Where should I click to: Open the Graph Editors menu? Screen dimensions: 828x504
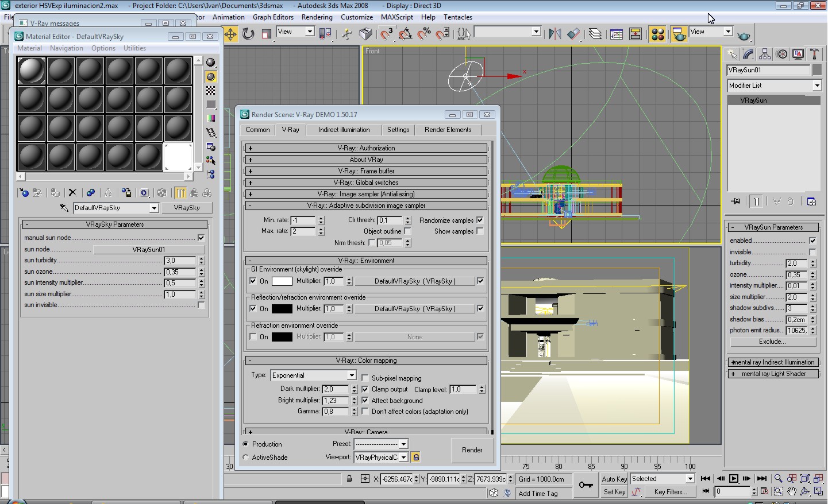tap(273, 17)
